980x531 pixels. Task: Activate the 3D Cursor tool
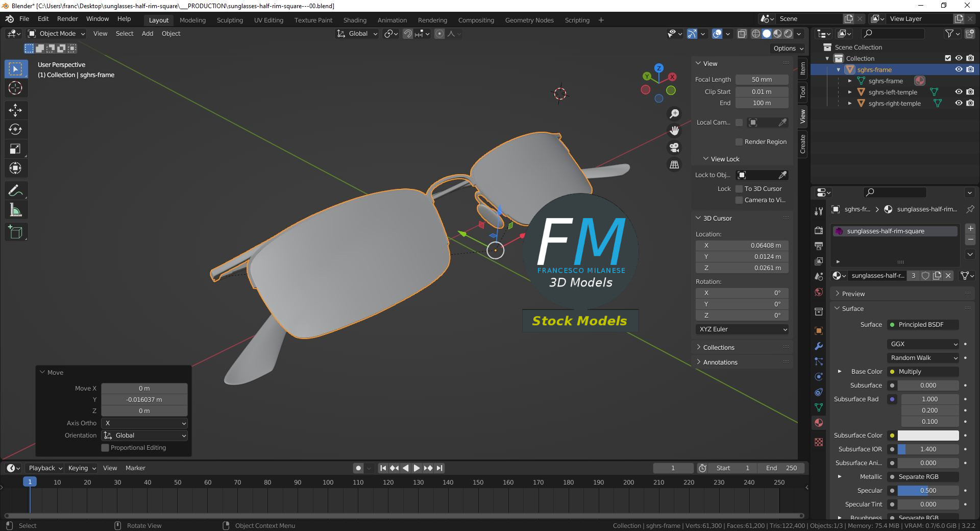tap(16, 88)
